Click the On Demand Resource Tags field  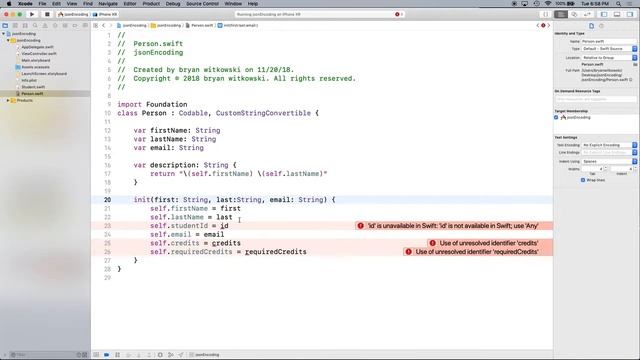pyautogui.click(x=596, y=99)
